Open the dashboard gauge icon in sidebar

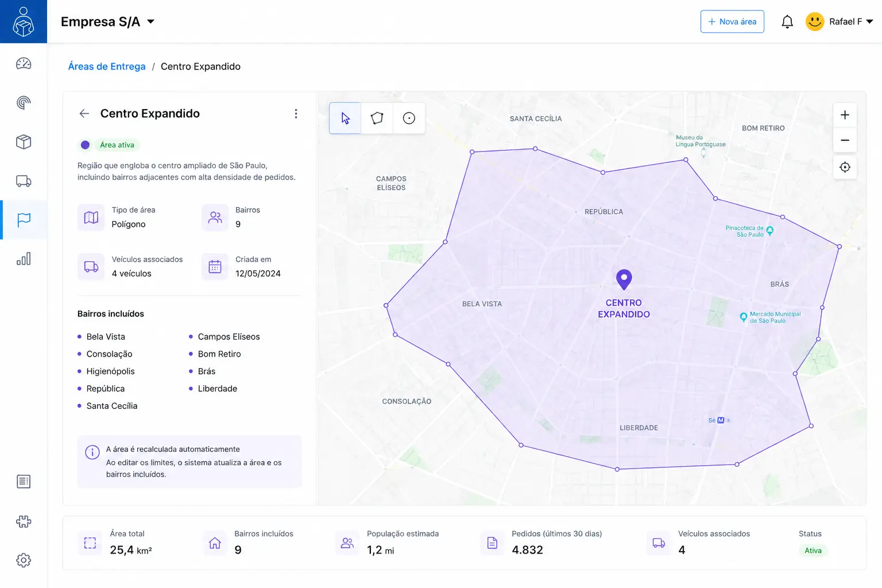24,64
